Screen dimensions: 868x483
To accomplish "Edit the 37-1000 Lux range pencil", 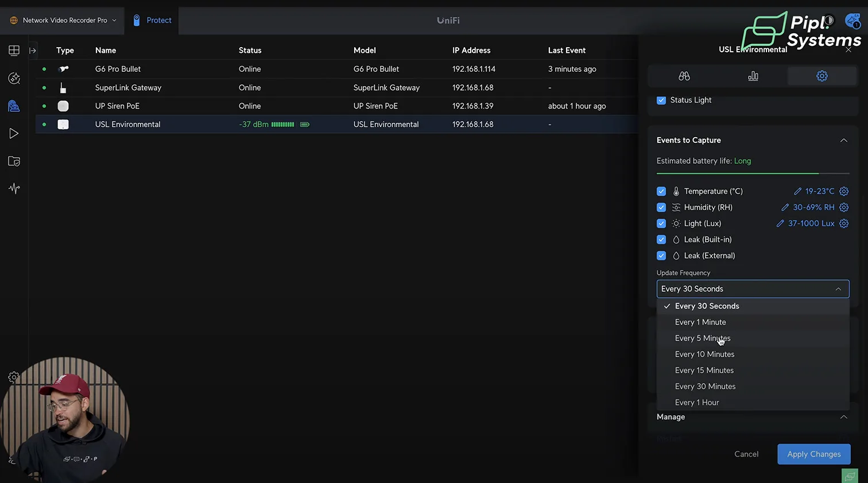I will (780, 224).
